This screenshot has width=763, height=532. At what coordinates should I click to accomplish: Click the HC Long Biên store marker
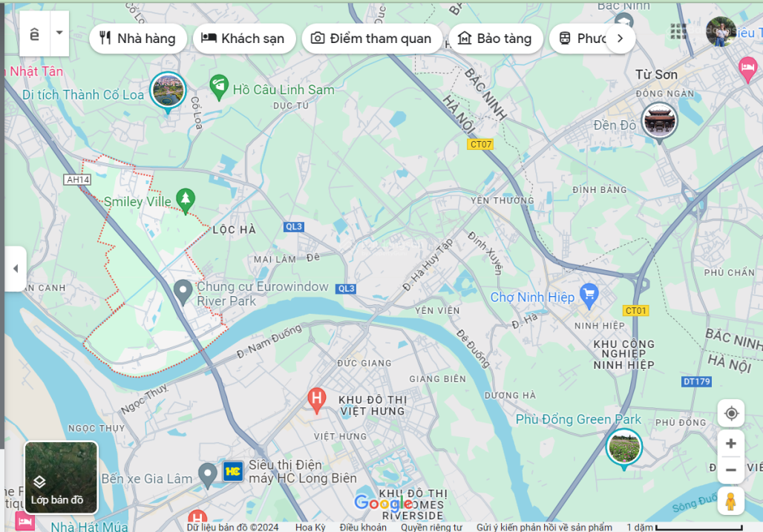tap(233, 471)
